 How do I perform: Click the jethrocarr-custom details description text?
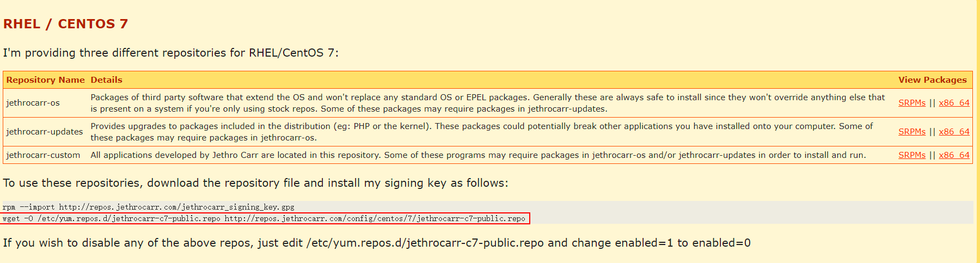click(478, 155)
